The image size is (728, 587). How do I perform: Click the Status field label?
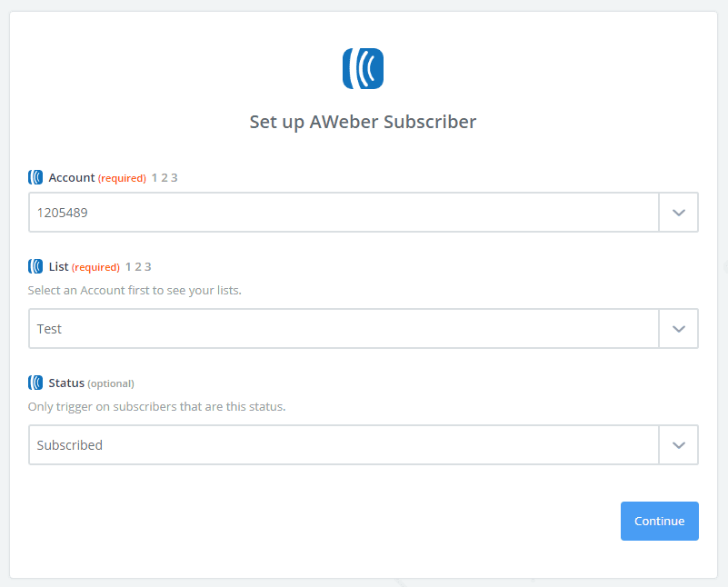[65, 383]
